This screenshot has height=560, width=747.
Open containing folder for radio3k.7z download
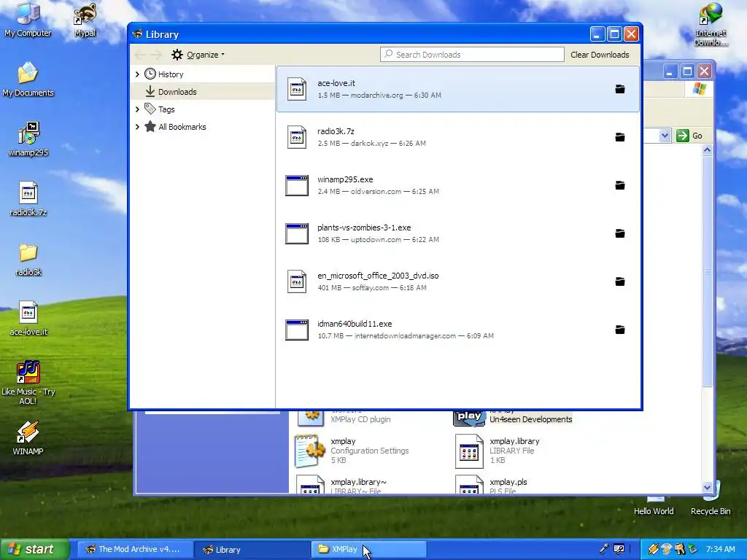(619, 137)
